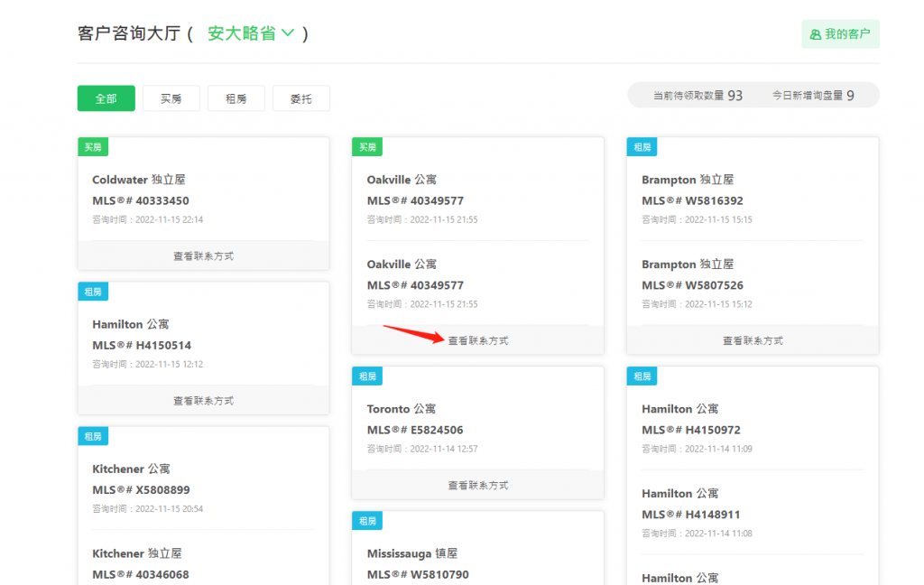Click 今日新增询盘量 9 counter
Image resolution: width=924 pixels, height=585 pixels.
point(813,96)
